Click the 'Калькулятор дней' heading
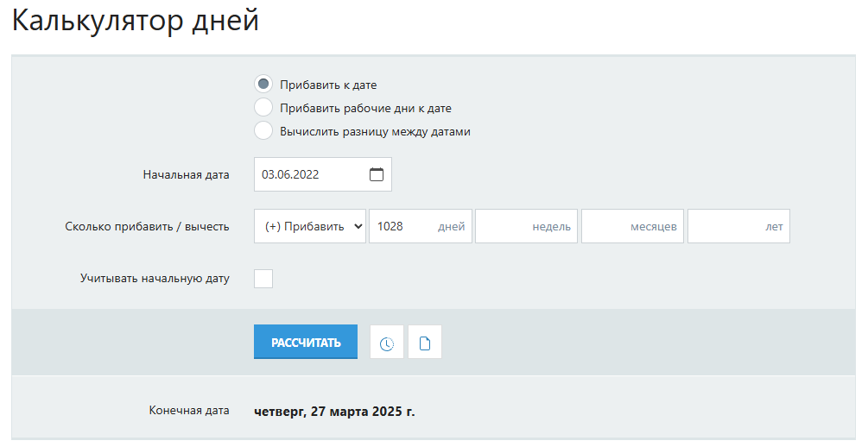The height and width of the screenshot is (447, 868). pyautogui.click(x=136, y=21)
